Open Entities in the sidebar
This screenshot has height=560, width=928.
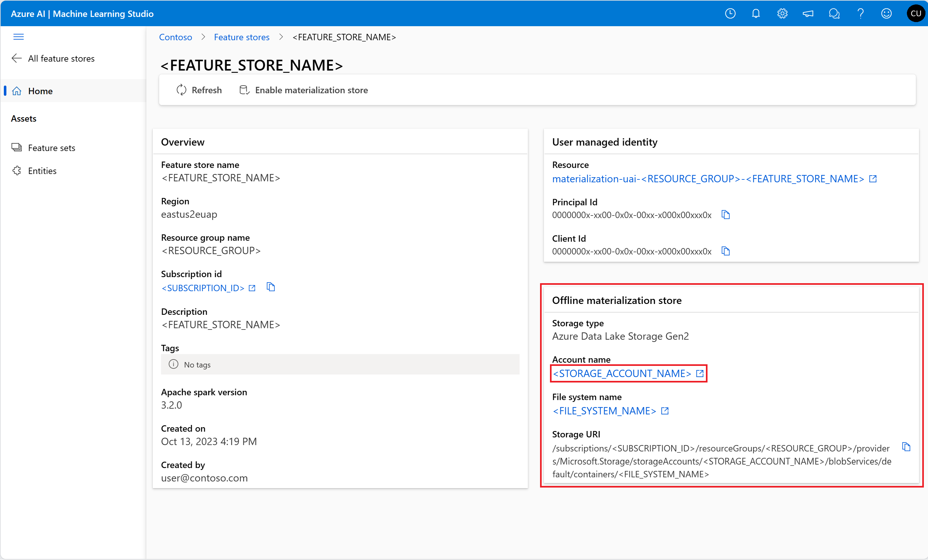click(42, 171)
